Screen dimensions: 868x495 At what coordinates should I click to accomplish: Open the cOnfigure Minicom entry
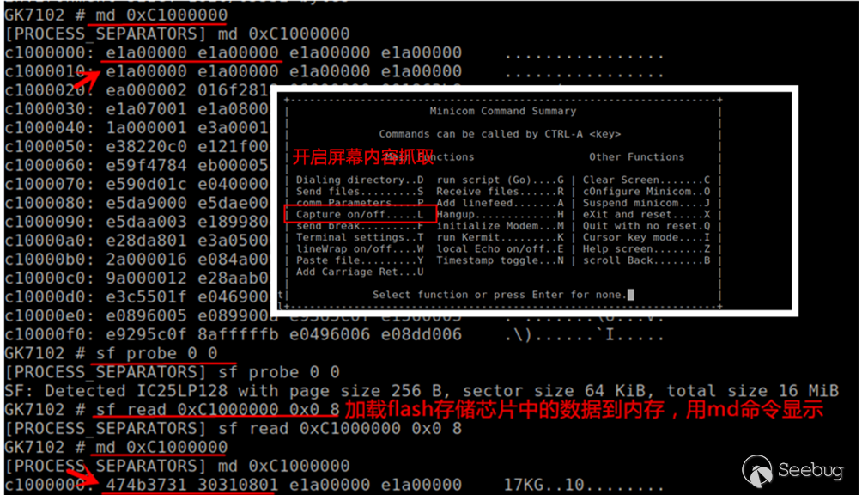tap(646, 192)
